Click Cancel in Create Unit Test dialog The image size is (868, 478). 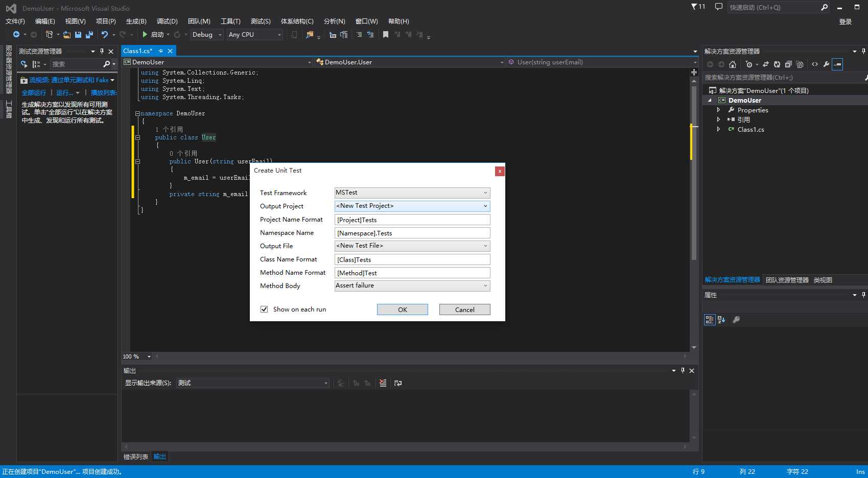point(465,309)
